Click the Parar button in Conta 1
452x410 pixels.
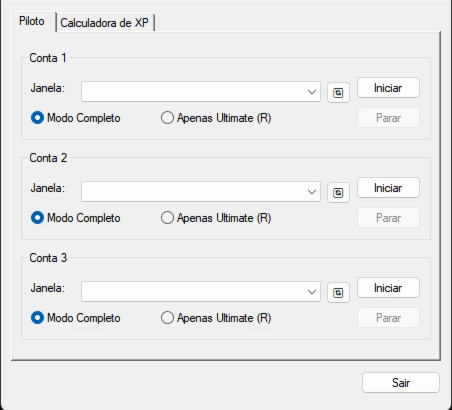point(388,118)
